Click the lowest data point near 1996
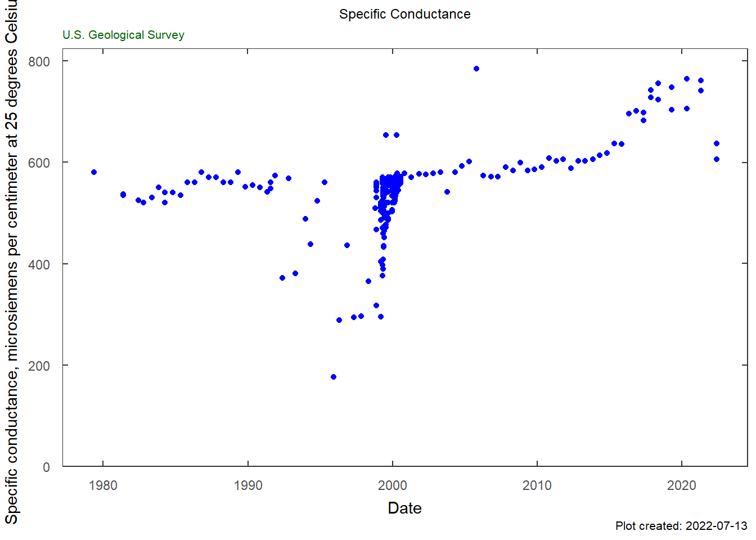 [334, 377]
